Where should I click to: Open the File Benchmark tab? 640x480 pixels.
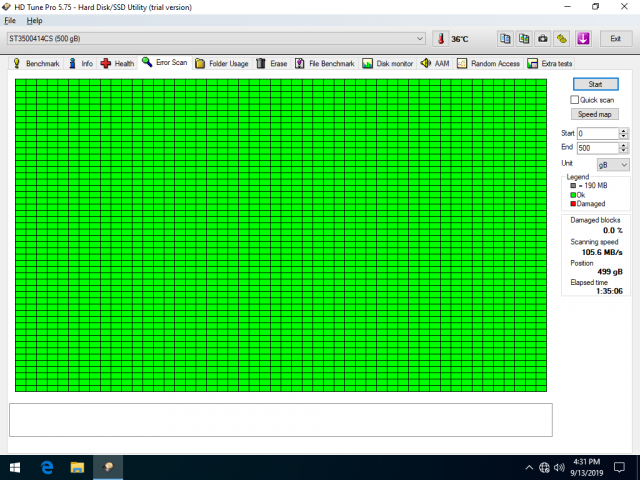[x=325, y=63]
